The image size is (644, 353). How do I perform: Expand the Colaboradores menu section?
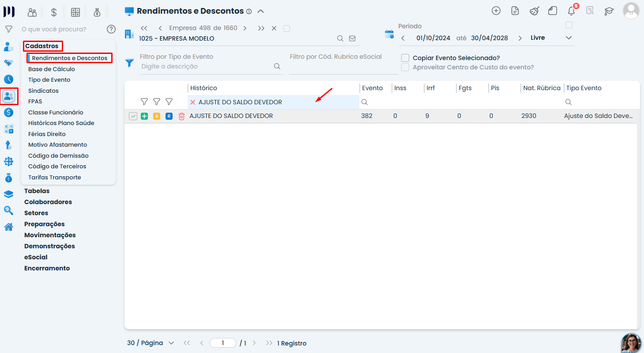pyautogui.click(x=48, y=202)
